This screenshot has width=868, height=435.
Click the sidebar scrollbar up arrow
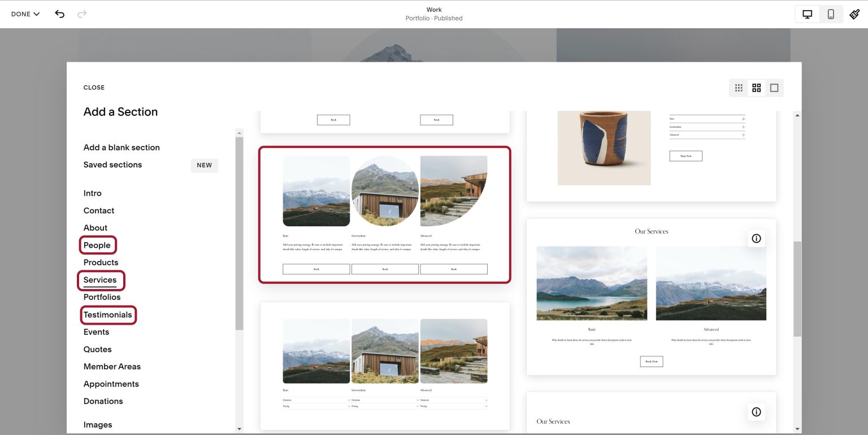238,132
